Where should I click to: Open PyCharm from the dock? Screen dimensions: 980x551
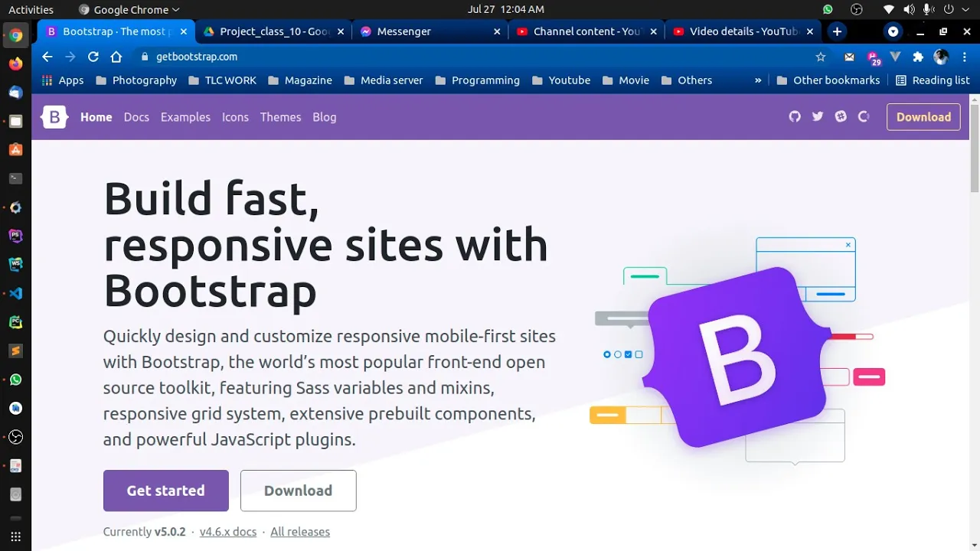pyautogui.click(x=15, y=322)
